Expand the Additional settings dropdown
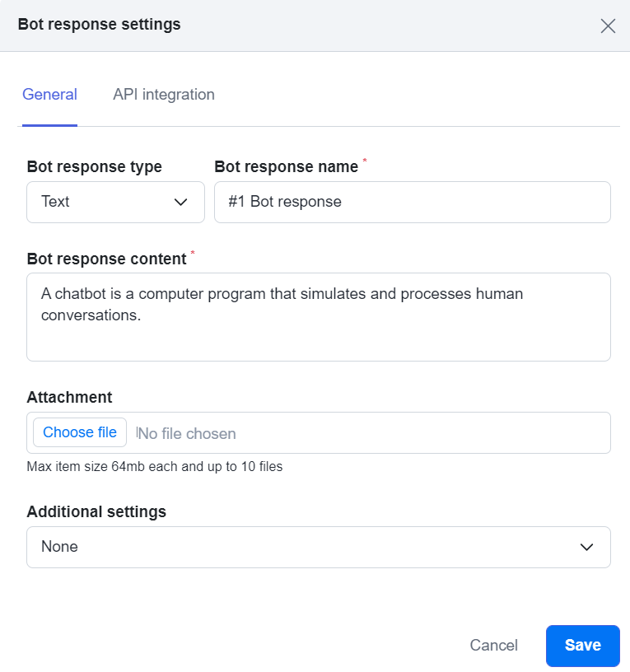Viewport: 630px width, 672px height. [x=319, y=547]
